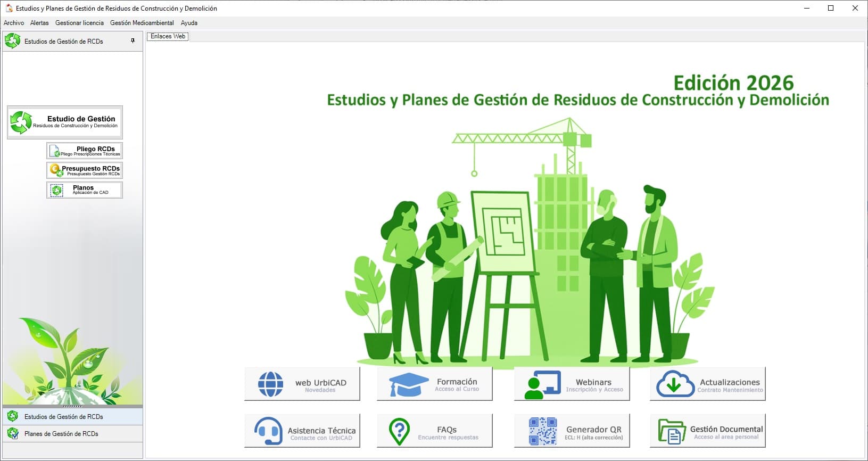Open Gestionar licencia menu
Image resolution: width=868 pixels, height=461 pixels.
click(x=79, y=23)
